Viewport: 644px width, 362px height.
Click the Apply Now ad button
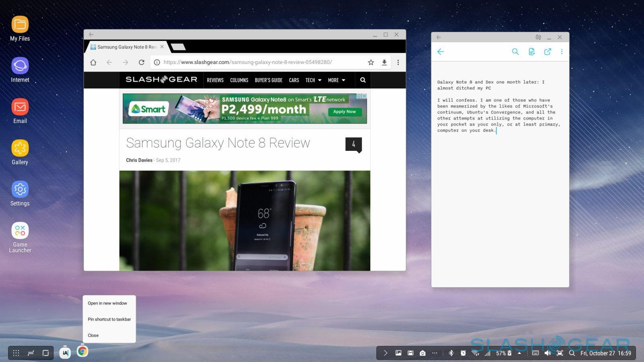point(345,111)
